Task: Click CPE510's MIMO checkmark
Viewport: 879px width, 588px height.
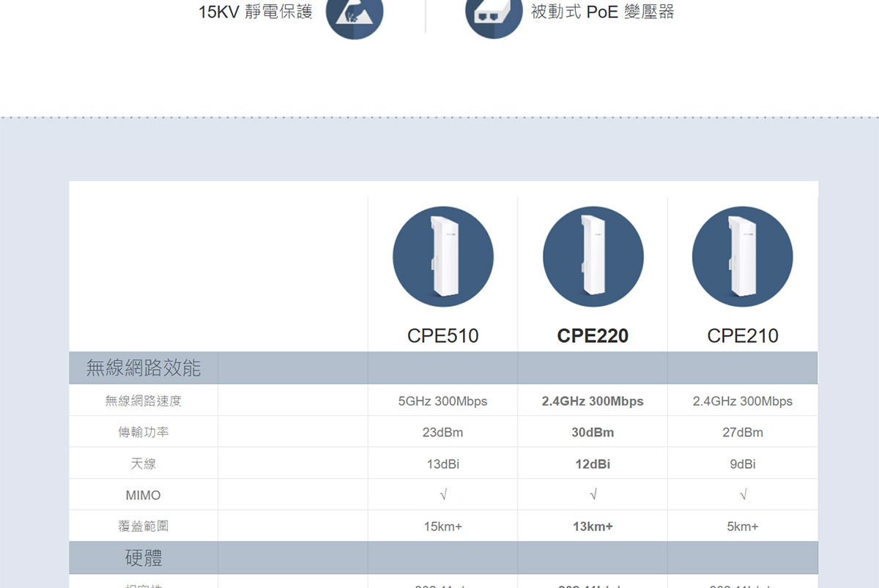Action: point(443,496)
